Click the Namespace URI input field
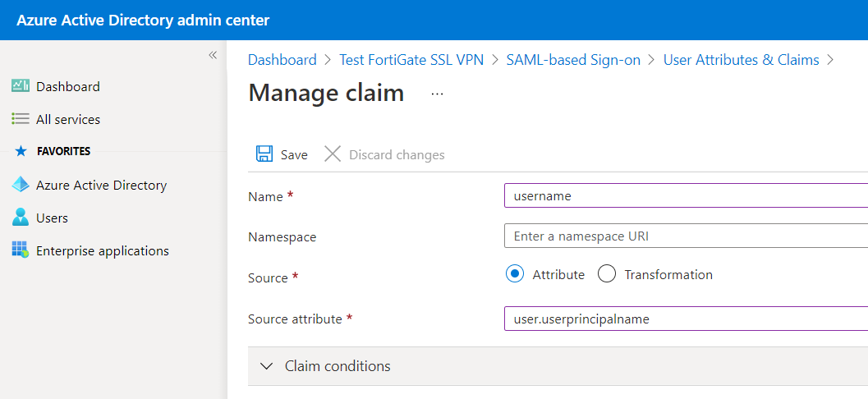The height and width of the screenshot is (399, 868). (x=686, y=236)
